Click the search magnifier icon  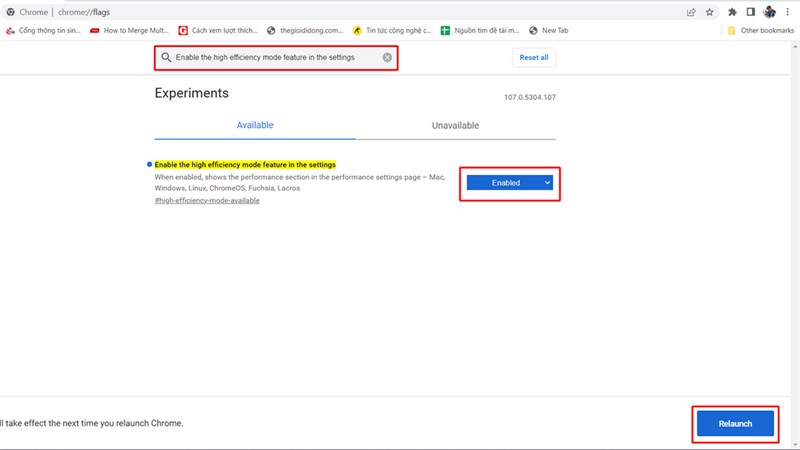166,57
